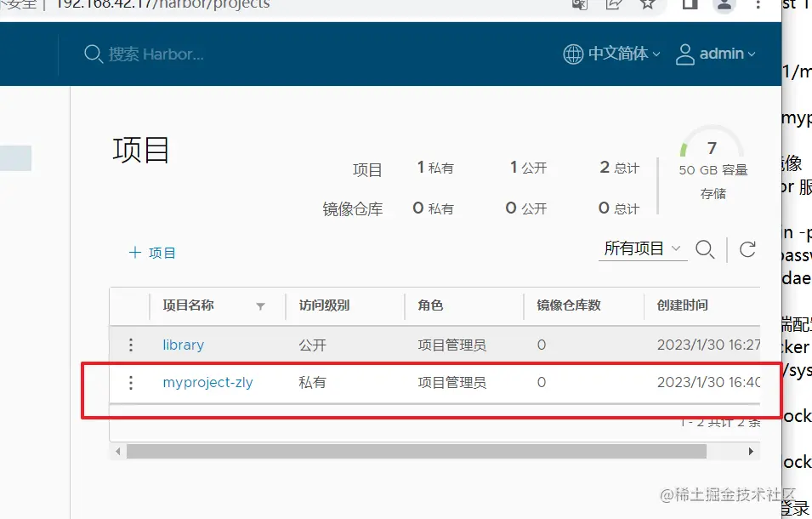Viewport: 812px width, 519px height.
Task: Sort by 项目名称 column header
Action: point(189,305)
